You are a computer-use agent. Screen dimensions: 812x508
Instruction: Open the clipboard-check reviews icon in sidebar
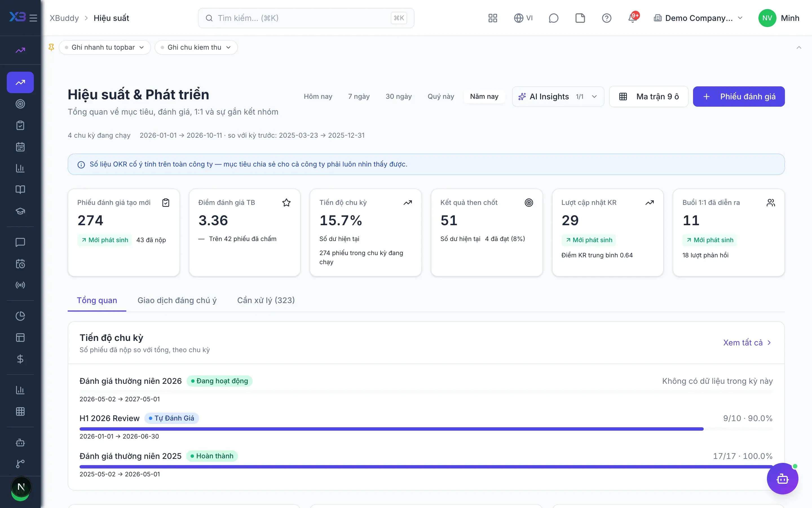(20, 125)
